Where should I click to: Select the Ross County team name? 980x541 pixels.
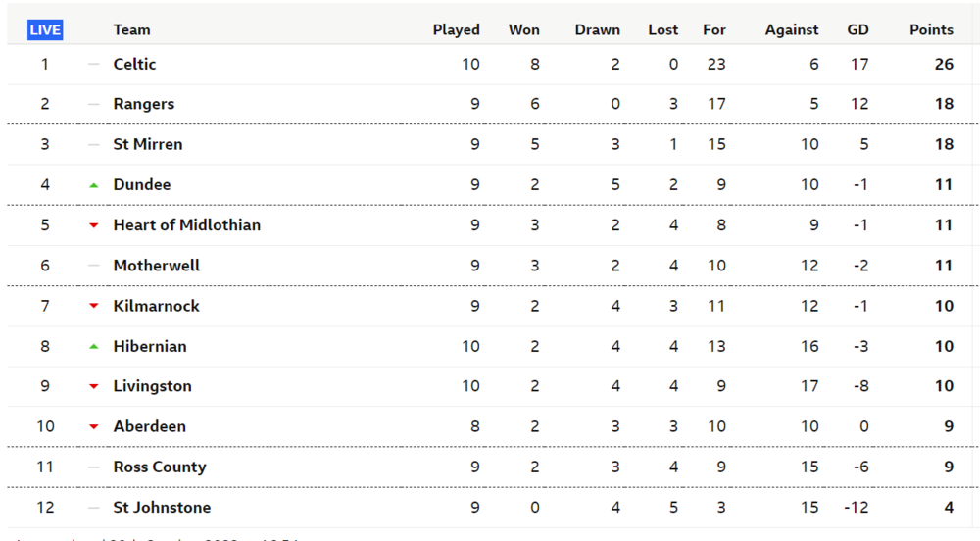160,467
